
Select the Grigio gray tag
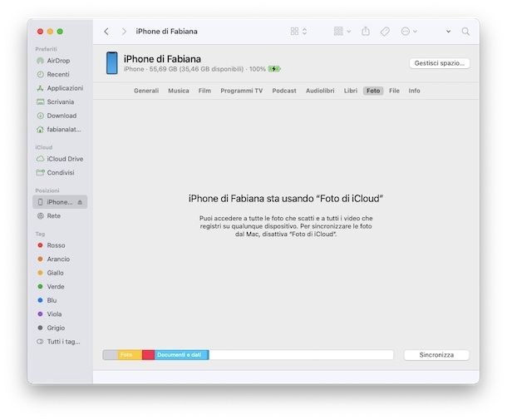60,328
